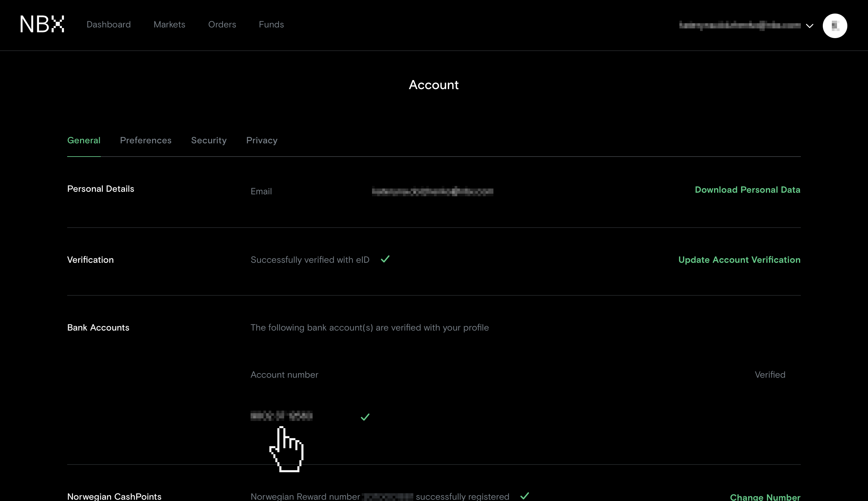Switch to the Preferences tab

coord(146,140)
